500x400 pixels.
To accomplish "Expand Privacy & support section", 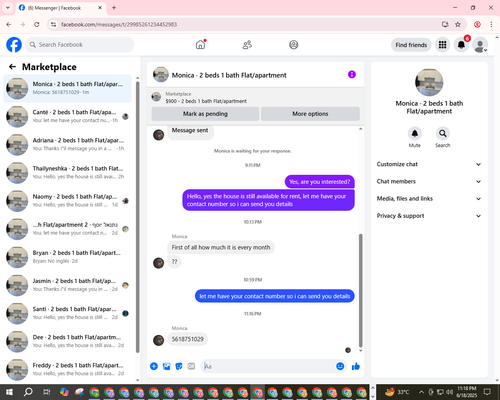I will (429, 216).
